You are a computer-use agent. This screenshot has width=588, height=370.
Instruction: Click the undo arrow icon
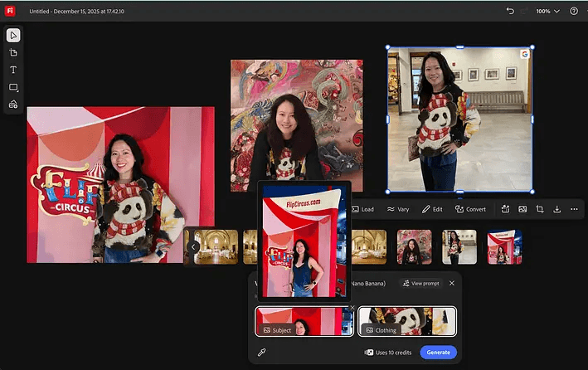(510, 11)
